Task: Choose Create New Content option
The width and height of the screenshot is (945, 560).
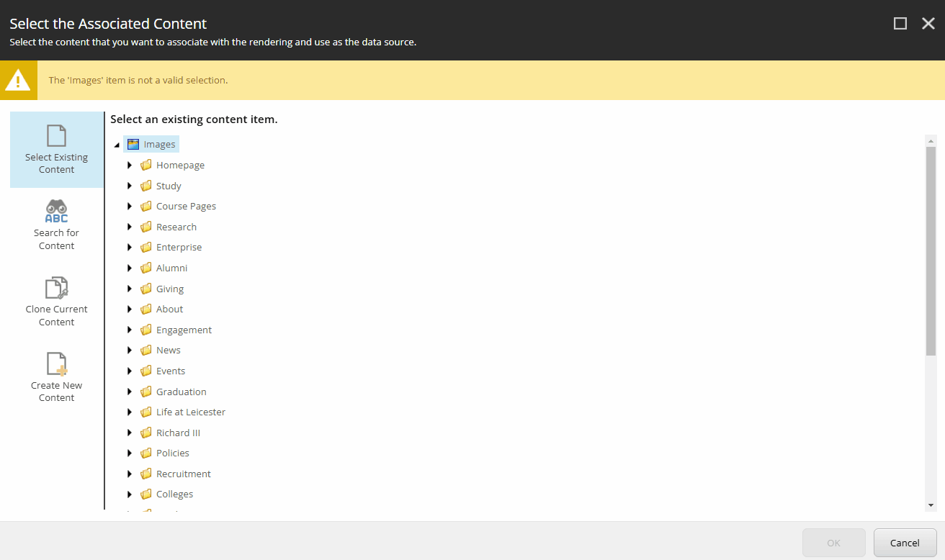Action: pyautogui.click(x=56, y=375)
